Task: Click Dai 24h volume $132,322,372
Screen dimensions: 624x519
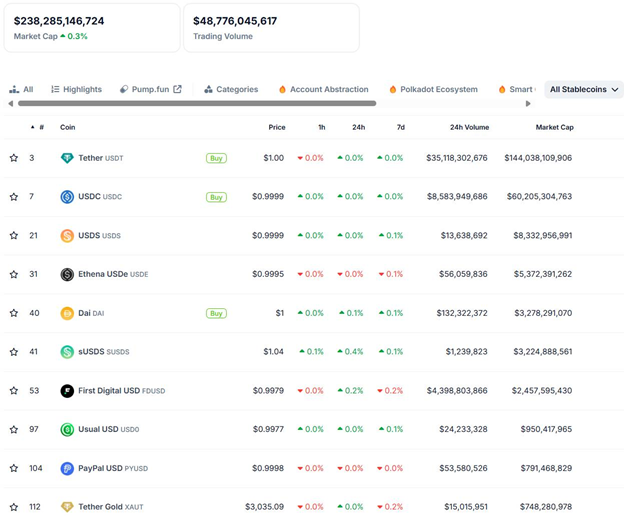Action: pos(462,313)
